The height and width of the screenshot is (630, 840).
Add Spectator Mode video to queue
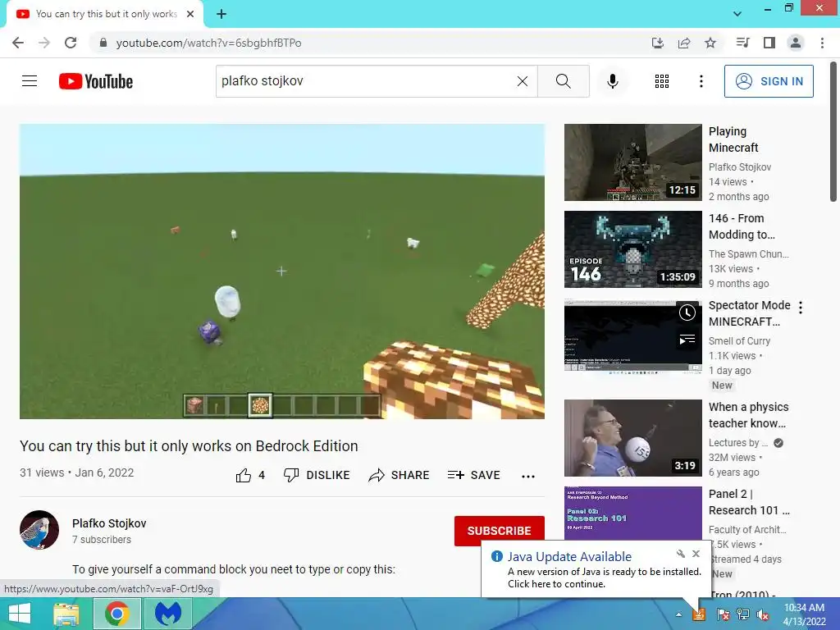click(x=687, y=339)
